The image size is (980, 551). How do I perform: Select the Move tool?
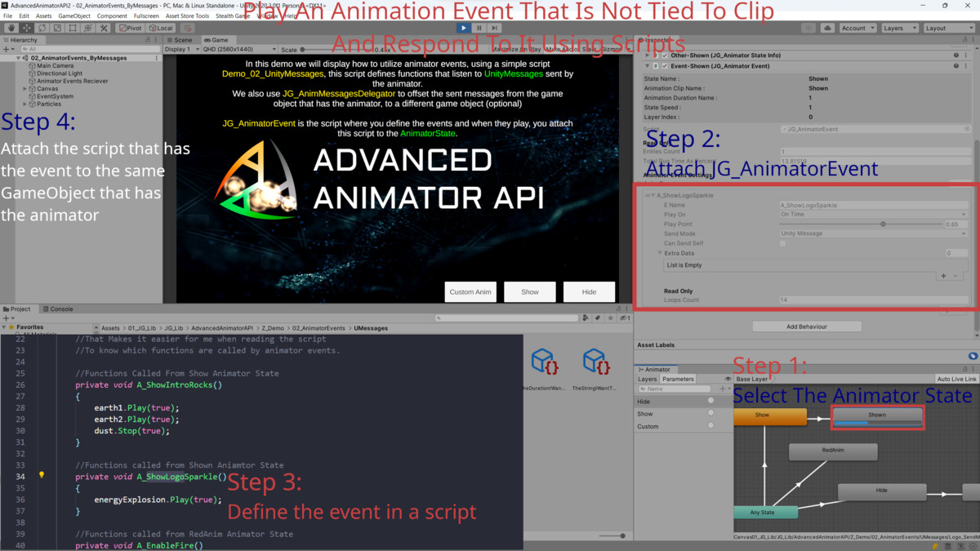tap(26, 28)
